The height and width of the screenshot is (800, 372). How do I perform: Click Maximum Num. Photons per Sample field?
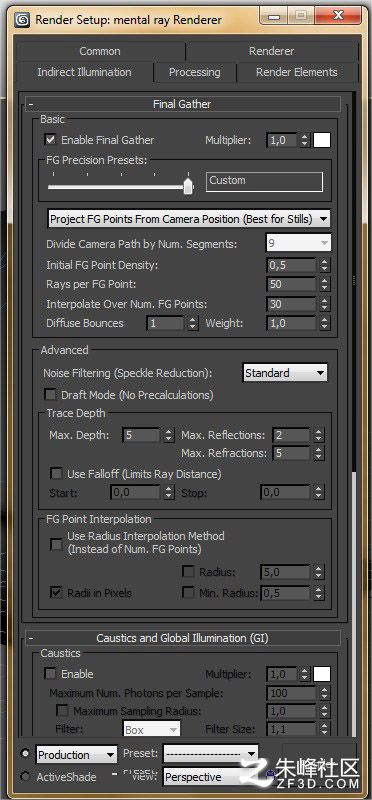coord(291,693)
